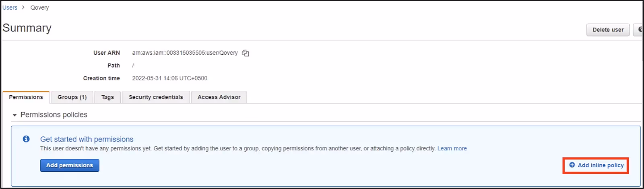Navigate back via the Users breadcrumb link

(10, 7)
